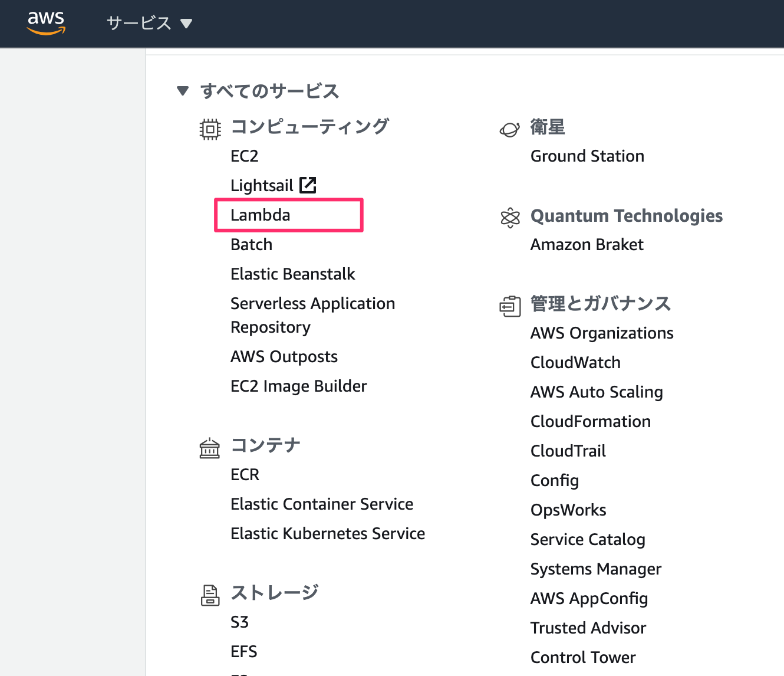This screenshot has width=784, height=676.
Task: Click the すべてのサービス heading text
Action: point(269,91)
